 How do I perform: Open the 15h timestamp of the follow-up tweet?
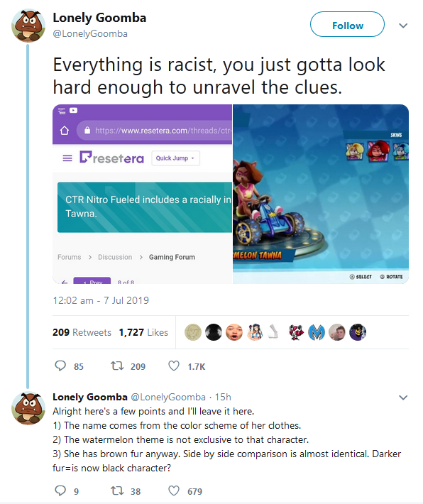point(223,398)
